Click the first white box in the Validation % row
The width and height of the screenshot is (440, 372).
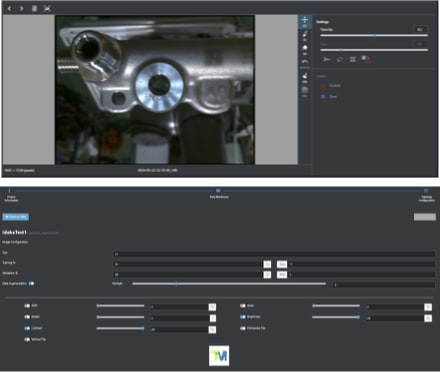(267, 275)
